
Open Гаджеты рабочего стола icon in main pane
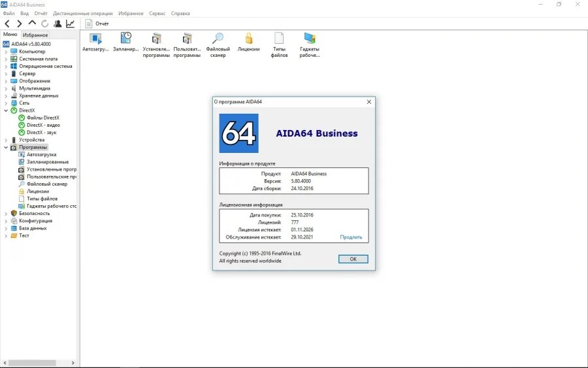click(310, 45)
